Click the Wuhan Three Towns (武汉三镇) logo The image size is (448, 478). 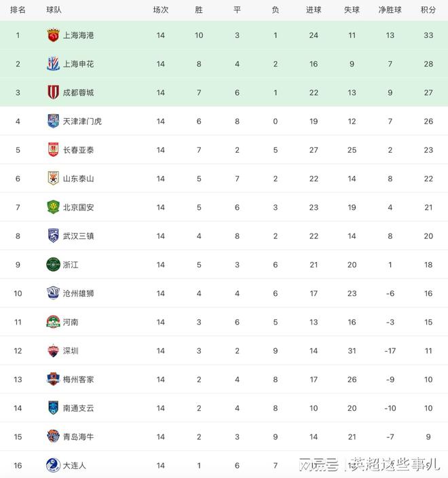(x=53, y=236)
